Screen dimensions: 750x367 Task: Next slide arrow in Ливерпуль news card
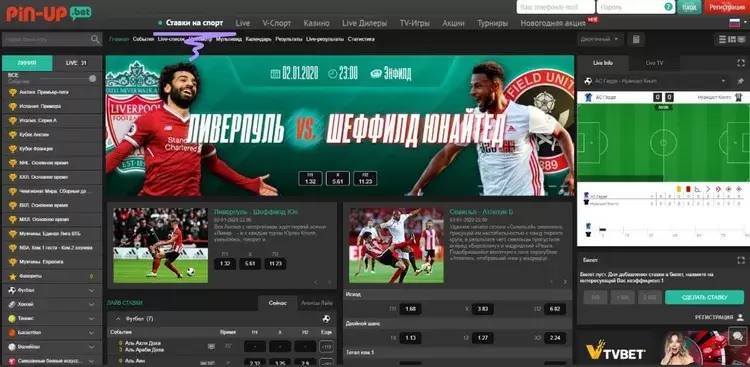coord(329,282)
